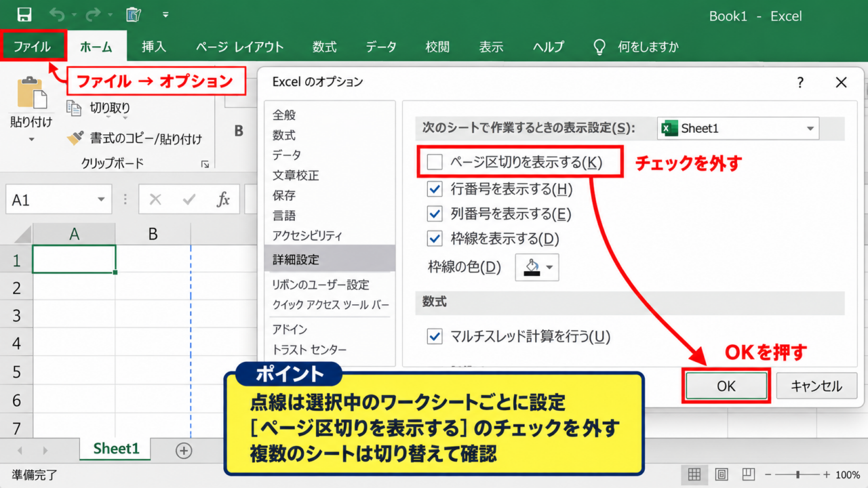Open the 貼り付け dropdown arrow
Screen dimensions: 868x488
tap(31, 140)
